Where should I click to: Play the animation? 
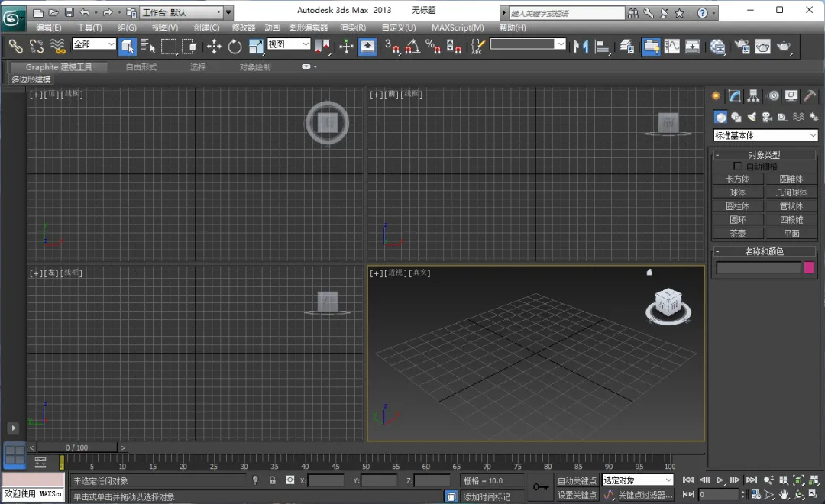[x=720, y=480]
